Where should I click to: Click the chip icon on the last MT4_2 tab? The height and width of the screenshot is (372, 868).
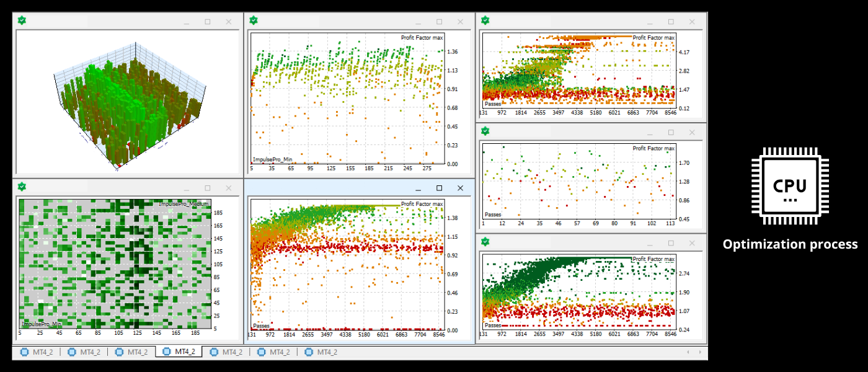tap(309, 352)
